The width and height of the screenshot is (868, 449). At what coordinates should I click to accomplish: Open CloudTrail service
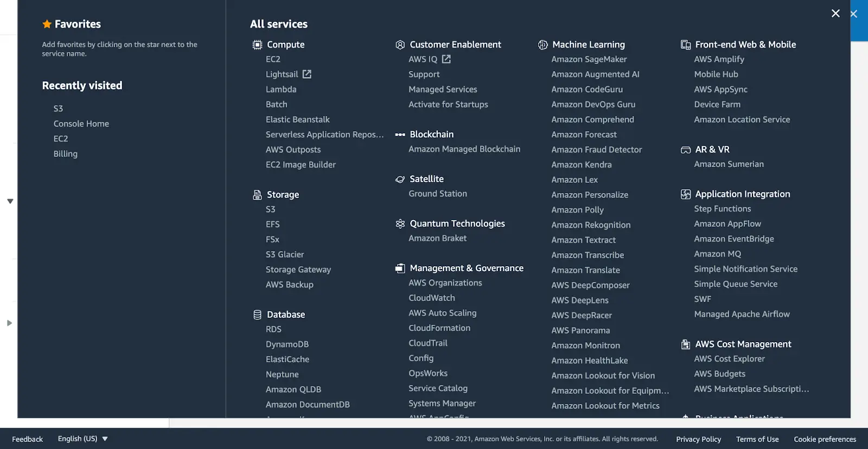(x=428, y=343)
